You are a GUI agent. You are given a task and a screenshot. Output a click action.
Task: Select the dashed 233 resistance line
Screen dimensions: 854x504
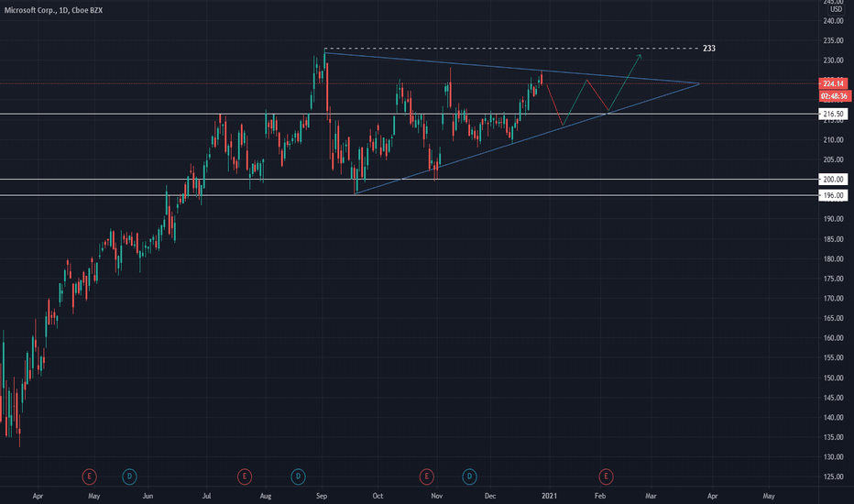pyautogui.click(x=511, y=49)
